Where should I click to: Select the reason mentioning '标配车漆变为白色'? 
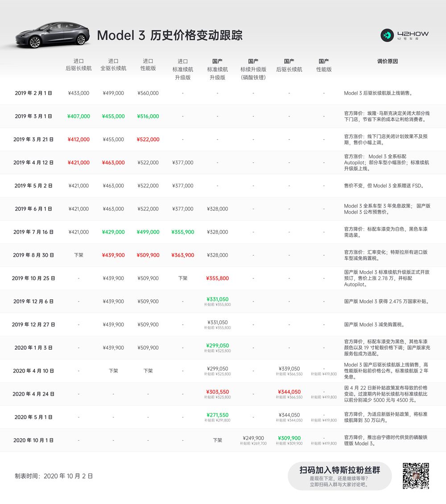(x=386, y=232)
